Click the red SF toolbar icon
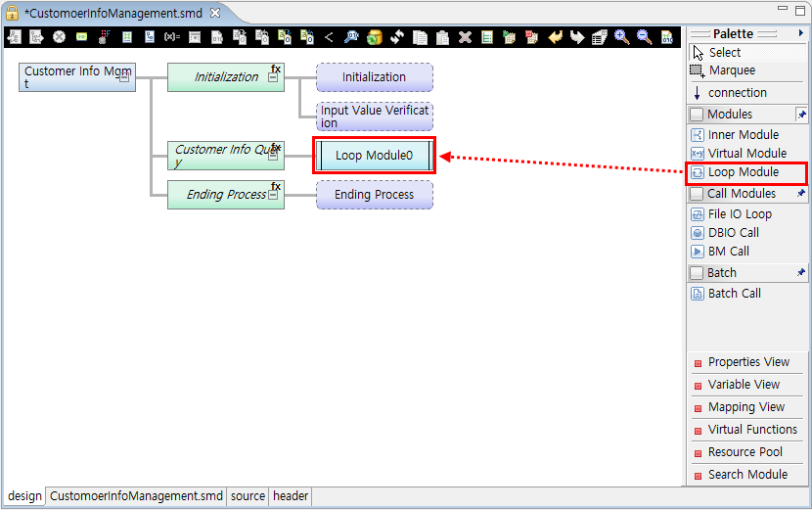This screenshot has height=510, width=812. 104,37
